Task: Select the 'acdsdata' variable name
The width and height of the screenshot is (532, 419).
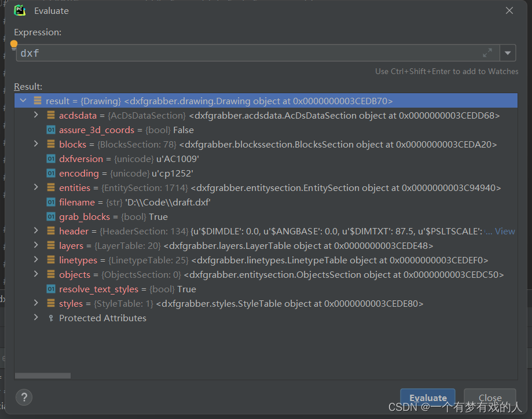Action: pos(78,116)
